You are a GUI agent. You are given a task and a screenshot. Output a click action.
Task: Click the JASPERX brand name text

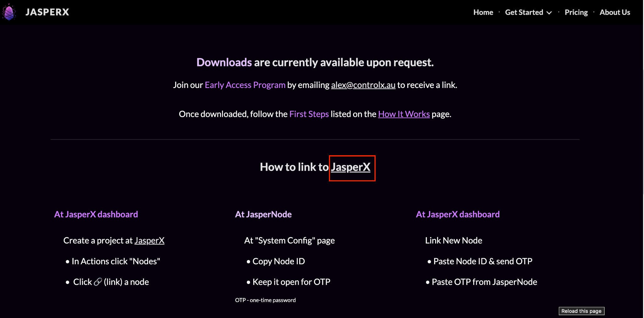click(47, 12)
